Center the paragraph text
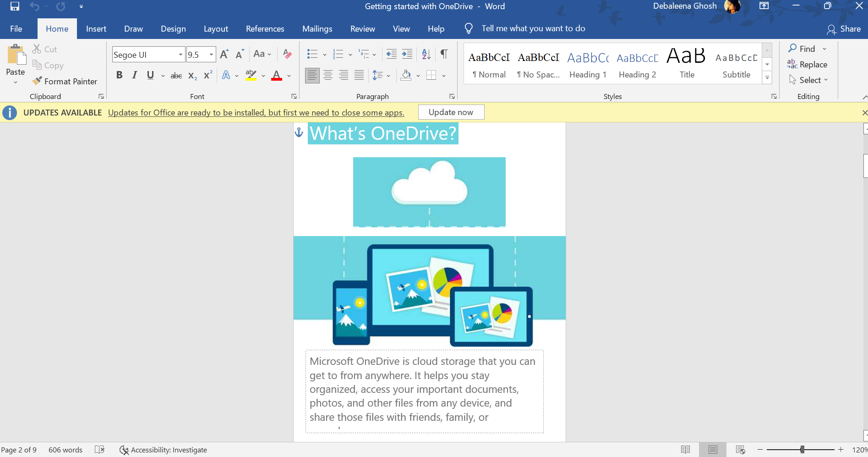 pos(328,75)
